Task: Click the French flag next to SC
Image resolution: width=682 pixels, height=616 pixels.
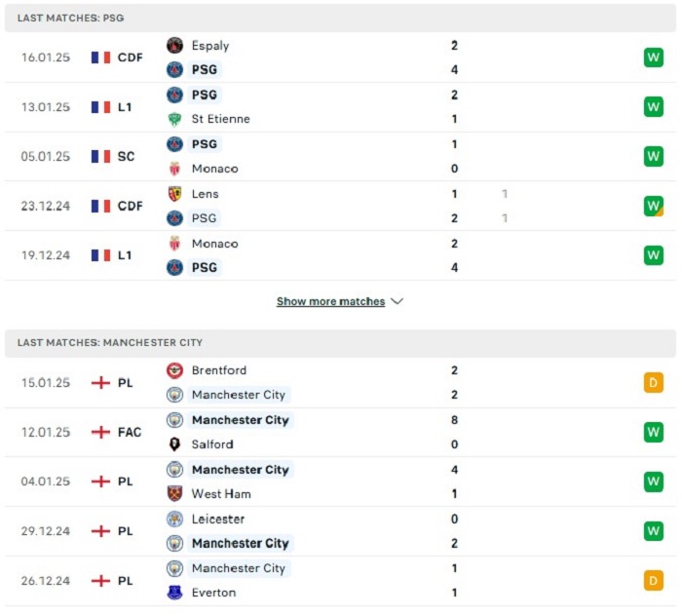Action: coord(100,156)
